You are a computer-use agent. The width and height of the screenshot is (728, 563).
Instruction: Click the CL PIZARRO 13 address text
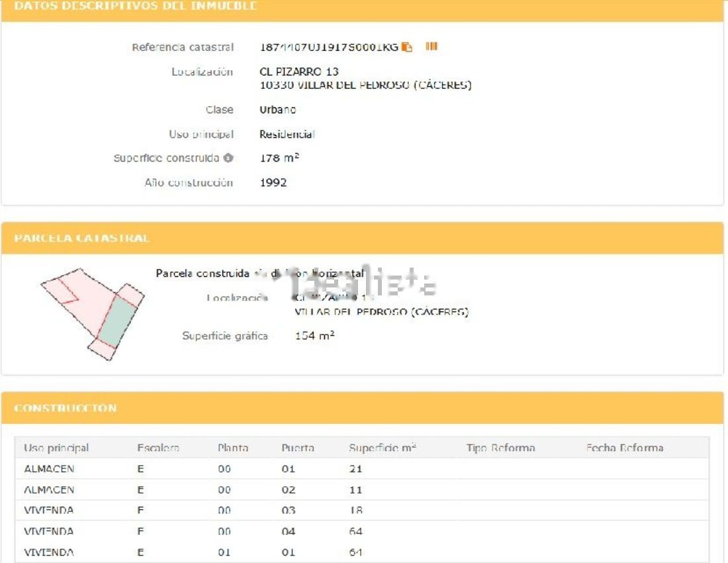pyautogui.click(x=299, y=72)
